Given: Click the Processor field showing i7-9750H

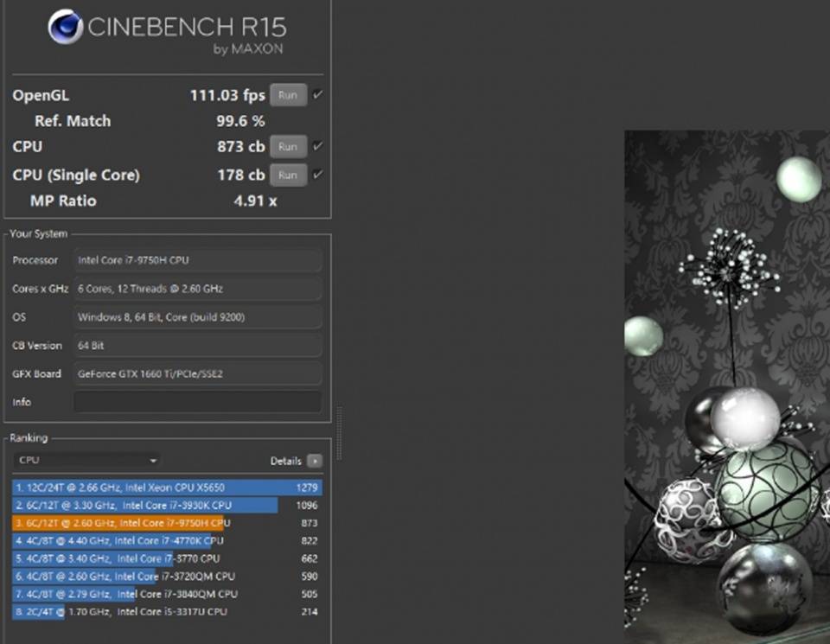Looking at the screenshot, I should pyautogui.click(x=197, y=260).
